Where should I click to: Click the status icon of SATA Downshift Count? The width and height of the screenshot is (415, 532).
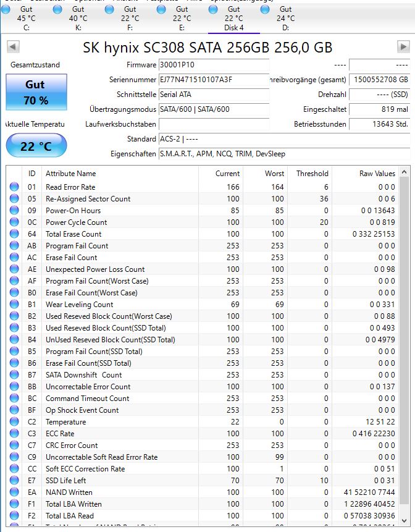pos(14,374)
